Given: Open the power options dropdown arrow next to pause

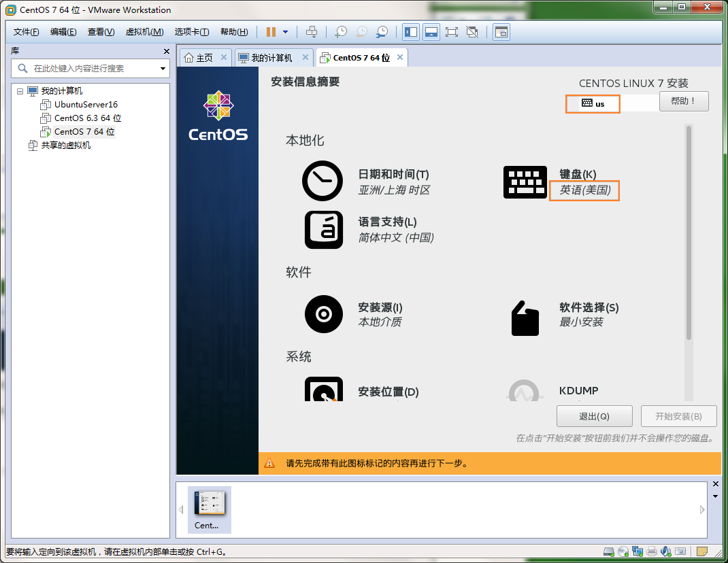Looking at the screenshot, I should [286, 32].
